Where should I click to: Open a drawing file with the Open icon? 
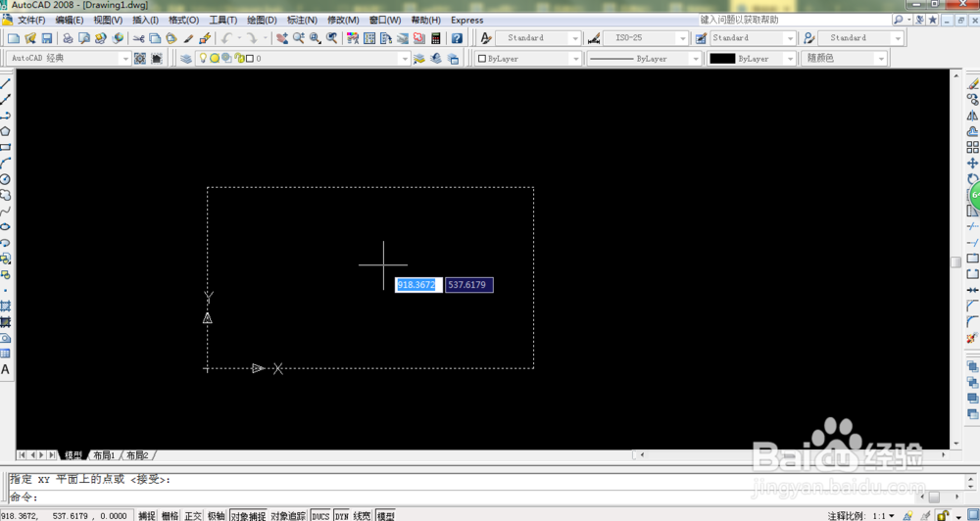[x=30, y=38]
